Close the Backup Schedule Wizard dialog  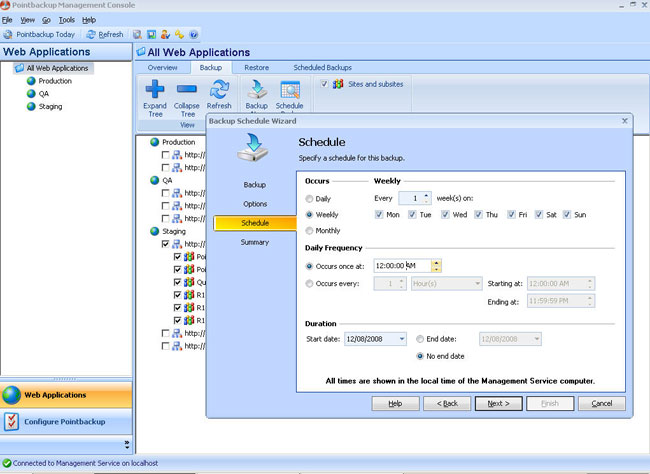(x=624, y=121)
